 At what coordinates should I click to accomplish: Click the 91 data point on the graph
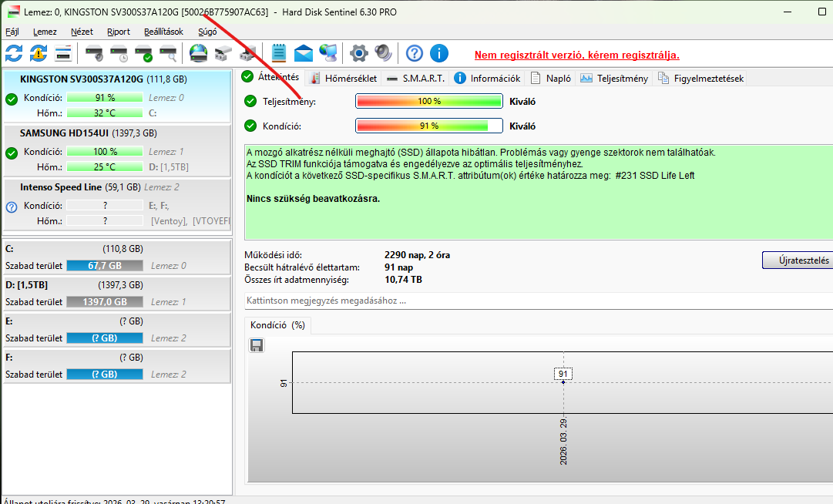tap(563, 381)
